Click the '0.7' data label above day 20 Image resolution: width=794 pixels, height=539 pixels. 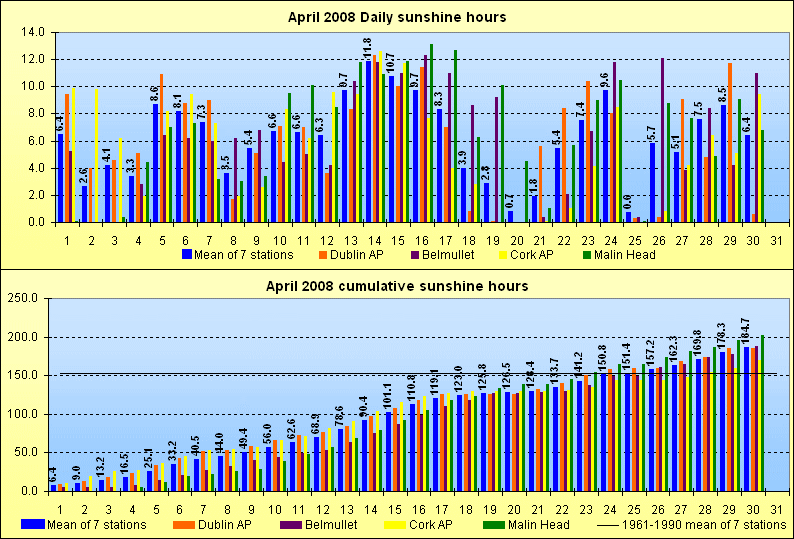point(510,203)
